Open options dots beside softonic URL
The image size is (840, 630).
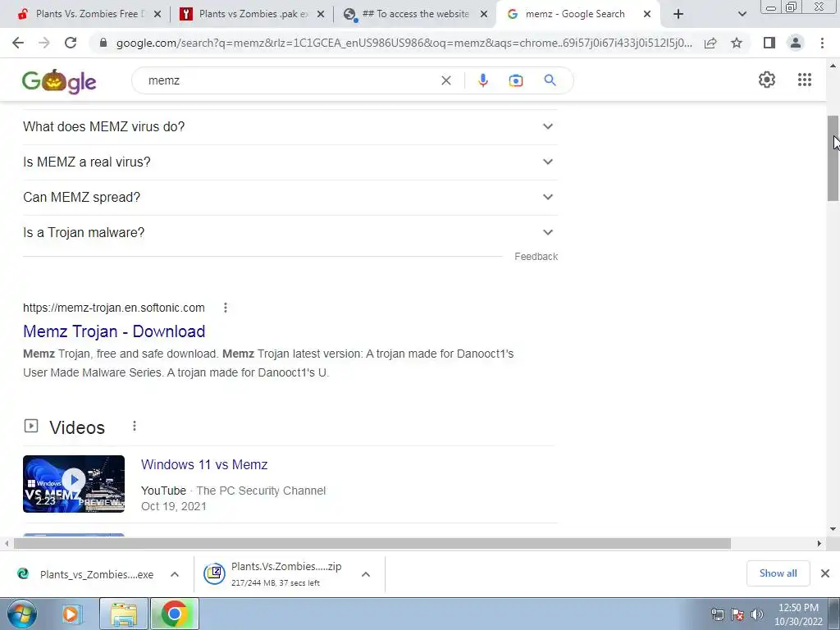226,308
